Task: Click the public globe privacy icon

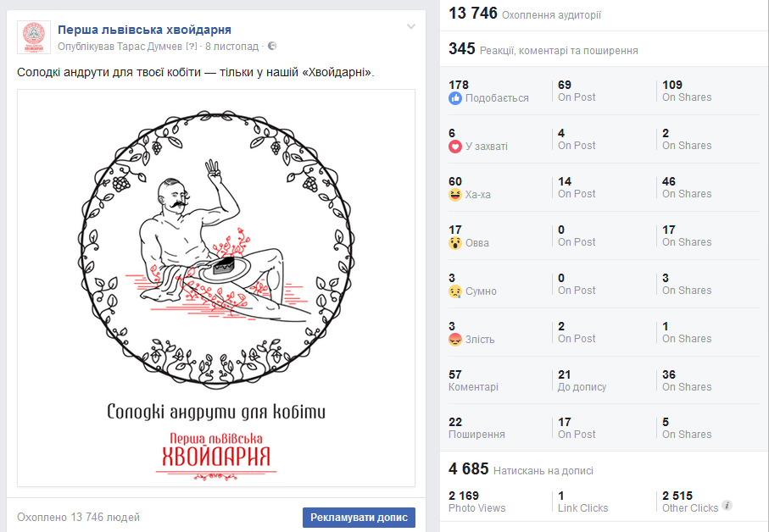Action: coord(272,46)
